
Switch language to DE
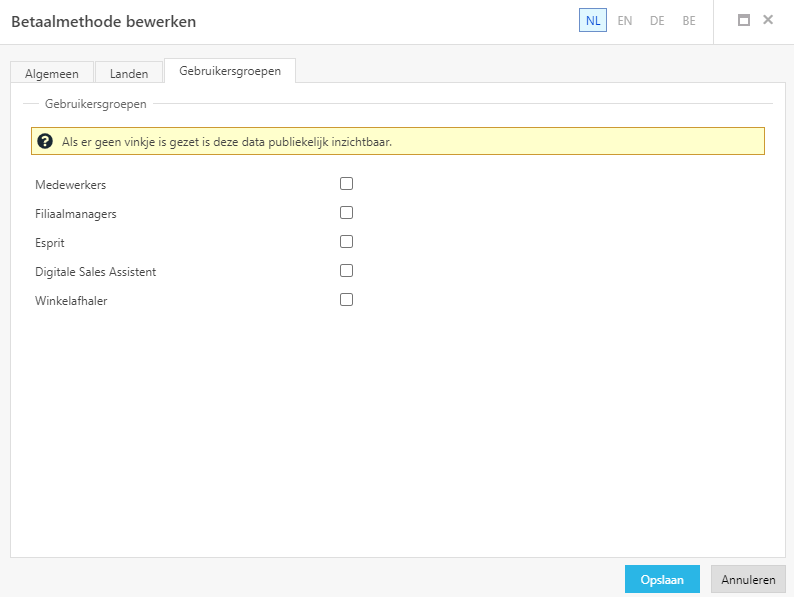[657, 21]
